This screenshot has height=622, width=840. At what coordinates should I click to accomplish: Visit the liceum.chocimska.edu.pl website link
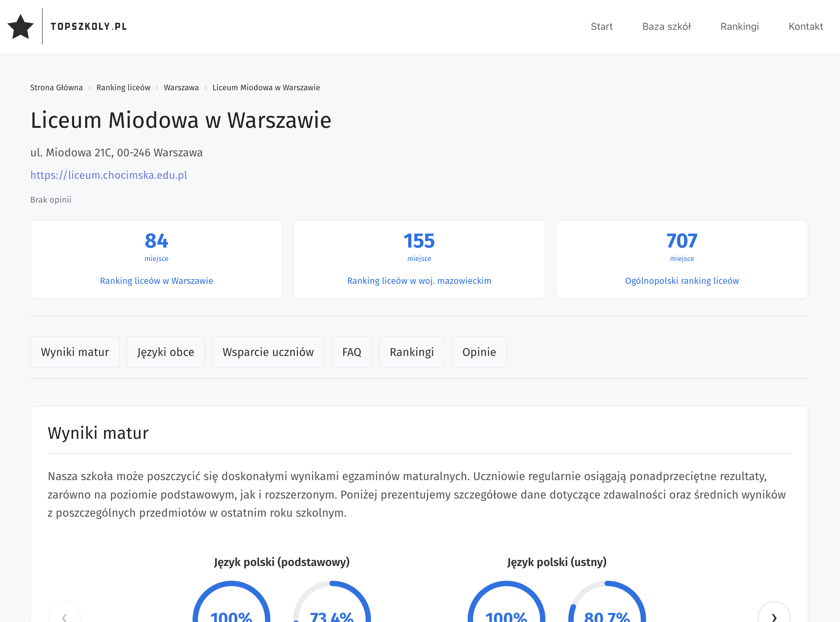(109, 175)
